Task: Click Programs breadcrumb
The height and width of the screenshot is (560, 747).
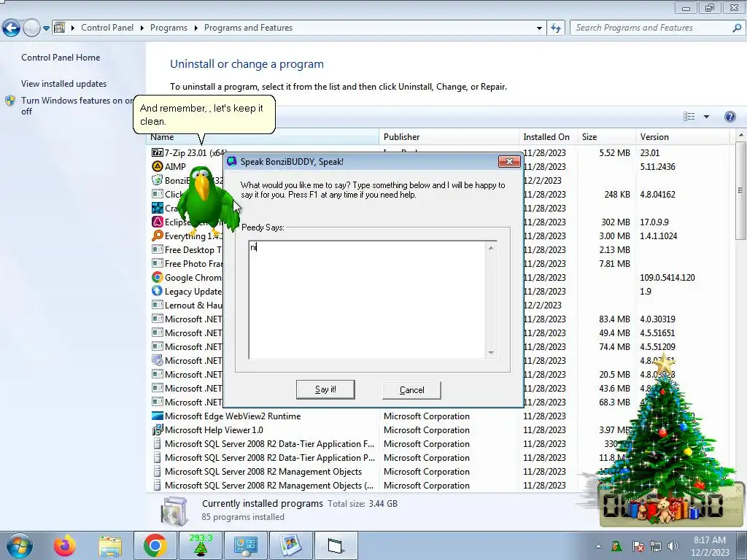Action: (169, 28)
